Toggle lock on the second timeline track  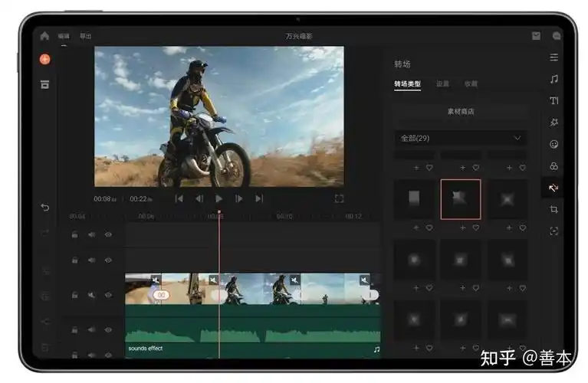[x=74, y=260]
